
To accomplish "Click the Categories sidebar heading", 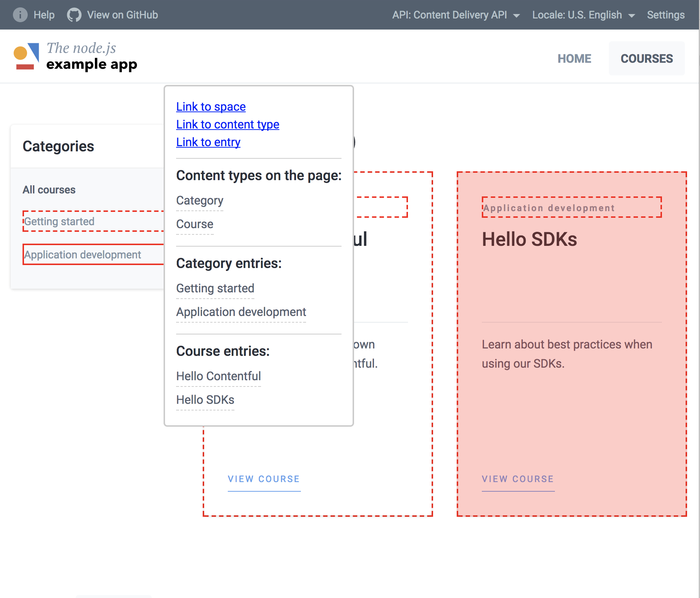I will click(x=58, y=146).
